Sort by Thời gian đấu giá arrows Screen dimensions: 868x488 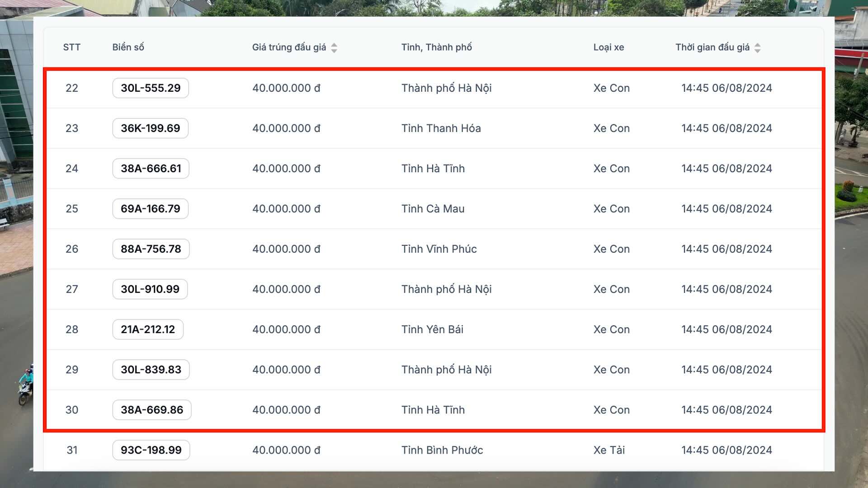point(758,48)
